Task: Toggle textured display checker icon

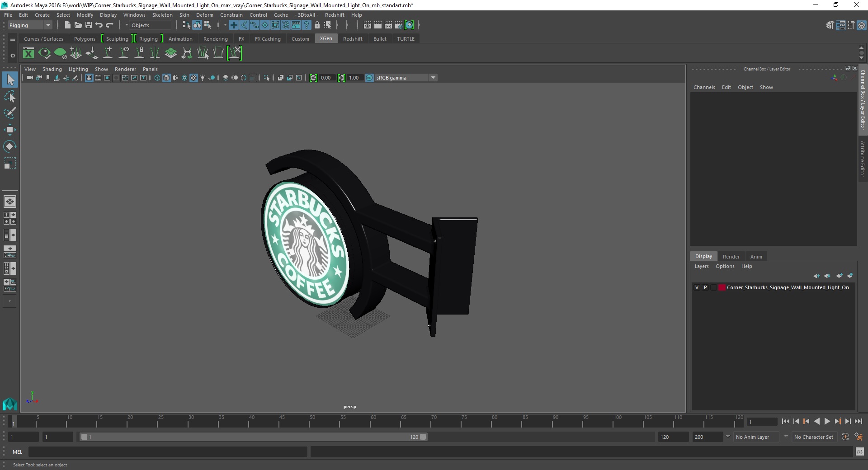Action: click(x=193, y=78)
